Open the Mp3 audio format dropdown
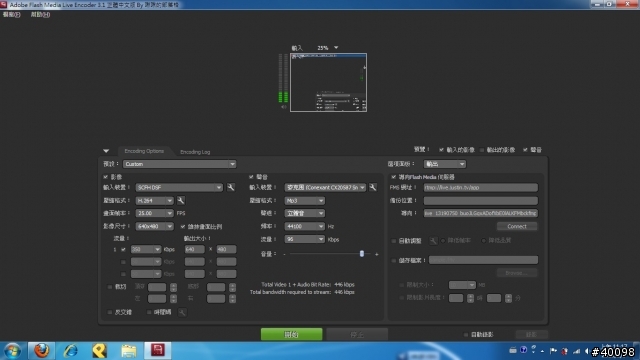The image size is (640, 360). pyautogui.click(x=304, y=200)
